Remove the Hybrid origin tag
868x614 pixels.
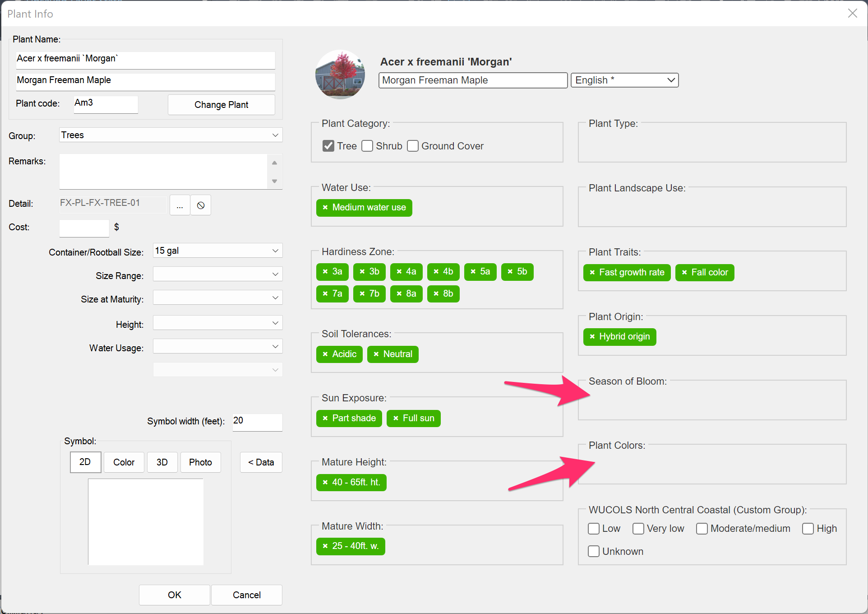pyautogui.click(x=592, y=337)
